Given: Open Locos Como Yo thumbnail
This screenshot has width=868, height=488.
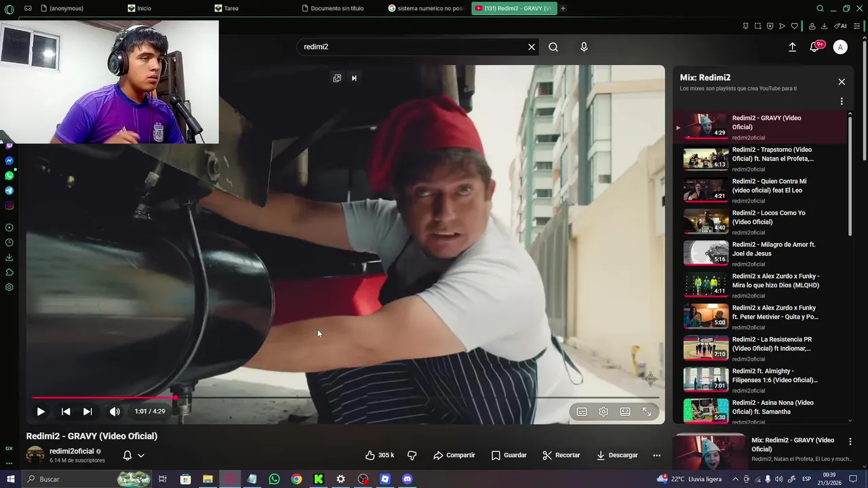Looking at the screenshot, I should click(x=706, y=221).
